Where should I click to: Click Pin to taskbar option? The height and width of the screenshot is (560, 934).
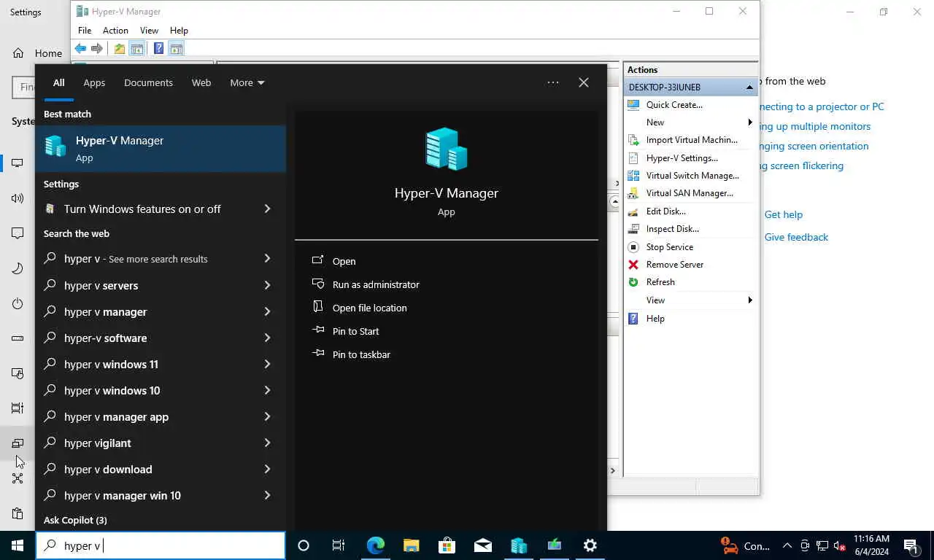361,354
